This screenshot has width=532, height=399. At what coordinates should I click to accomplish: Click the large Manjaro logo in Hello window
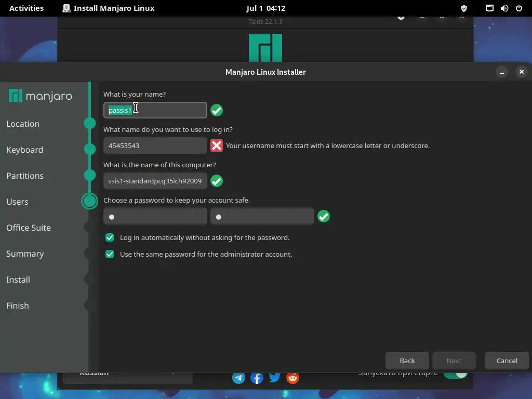pos(265,47)
